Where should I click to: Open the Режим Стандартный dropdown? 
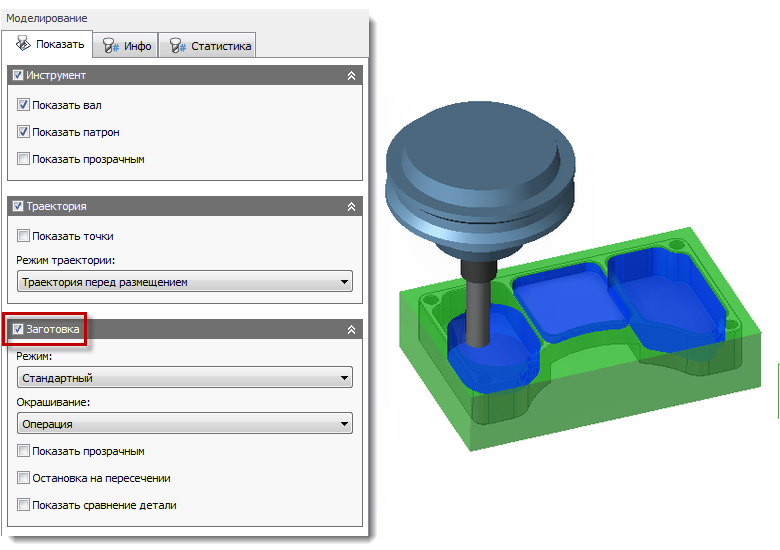(185, 378)
